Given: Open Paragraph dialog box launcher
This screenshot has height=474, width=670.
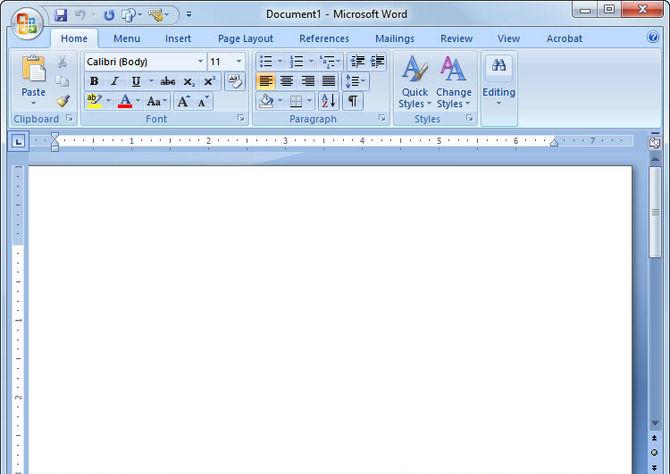Looking at the screenshot, I should 382,118.
